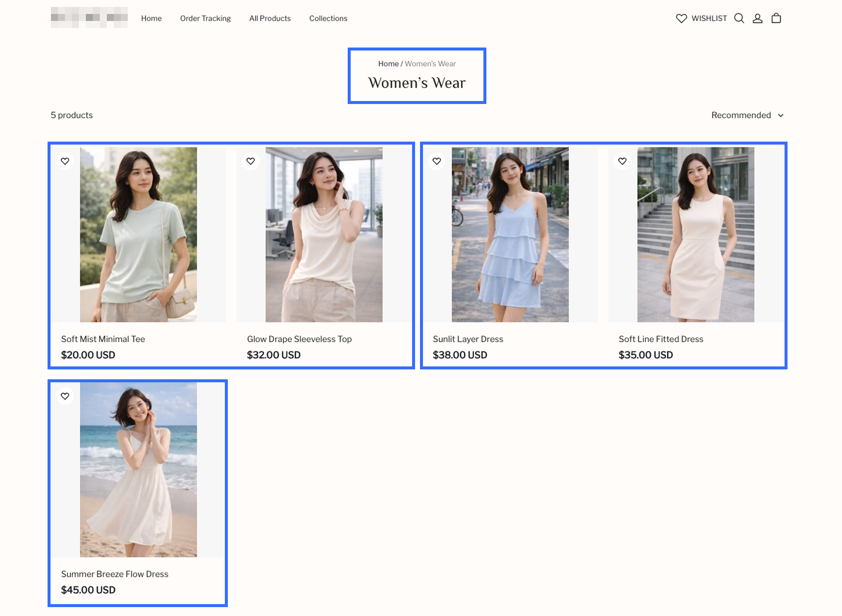Toggle wishlist heart on Glow Drape Sleeveless Top
This screenshot has height=616, width=842.
251,161
